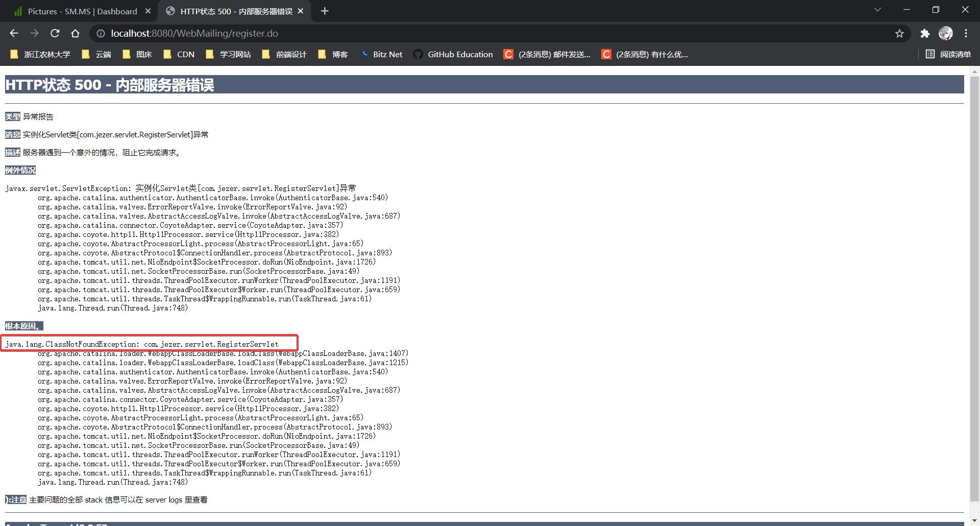Click the 注意 server logs note
The width and height of the screenshot is (980, 526).
point(106,500)
